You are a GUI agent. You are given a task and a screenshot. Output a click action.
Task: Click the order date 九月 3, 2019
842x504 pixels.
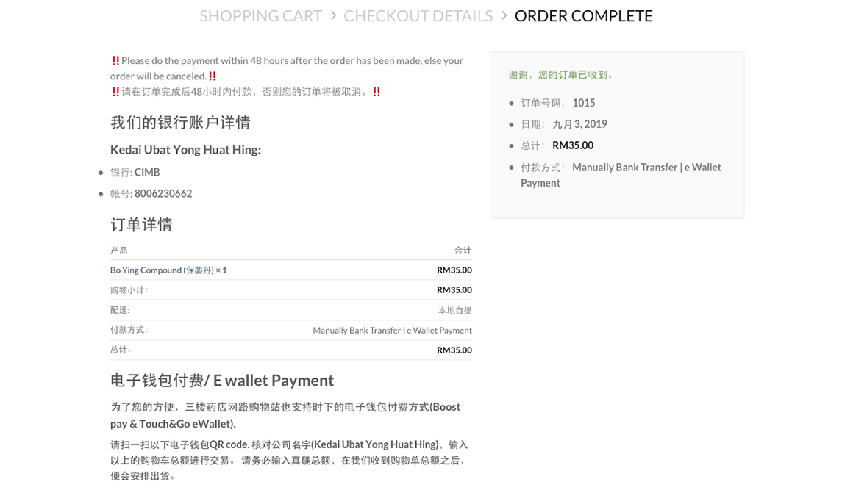[580, 124]
